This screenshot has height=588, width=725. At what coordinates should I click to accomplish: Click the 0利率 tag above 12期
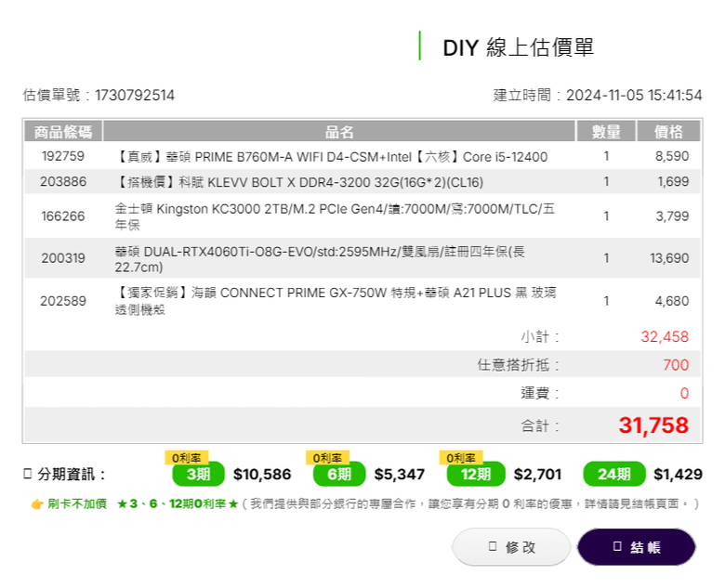[x=461, y=458]
